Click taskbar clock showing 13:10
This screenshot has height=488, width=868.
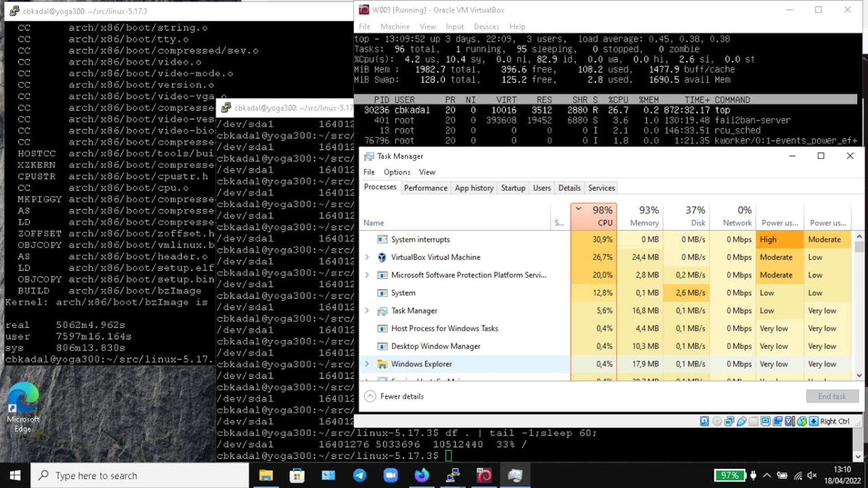[x=842, y=475]
